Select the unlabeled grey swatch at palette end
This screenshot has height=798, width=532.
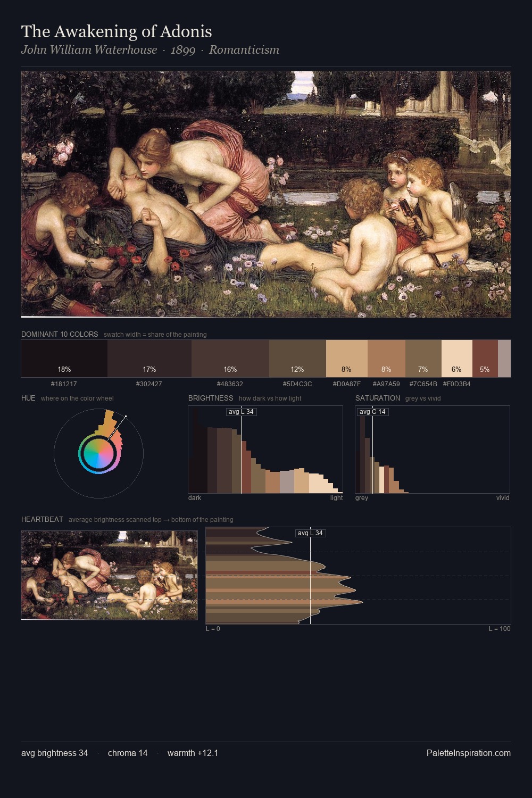504,359
